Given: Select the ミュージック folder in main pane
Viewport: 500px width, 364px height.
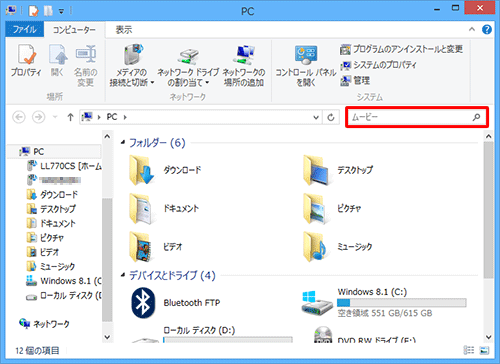Looking at the screenshot, I should click(x=338, y=247).
